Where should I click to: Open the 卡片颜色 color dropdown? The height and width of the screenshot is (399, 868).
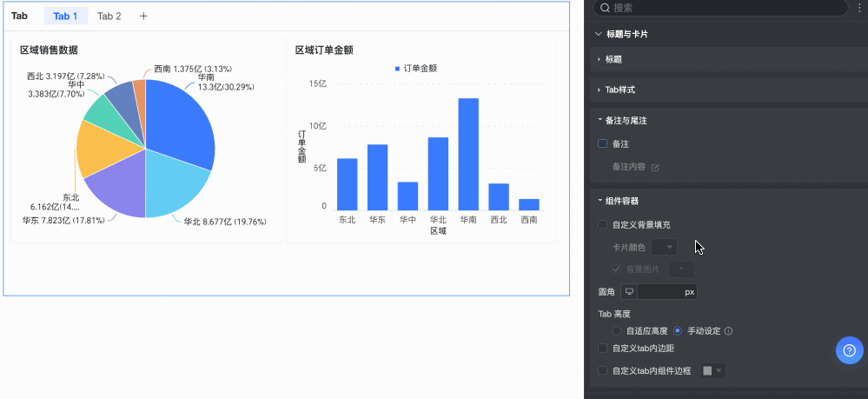pyautogui.click(x=664, y=248)
